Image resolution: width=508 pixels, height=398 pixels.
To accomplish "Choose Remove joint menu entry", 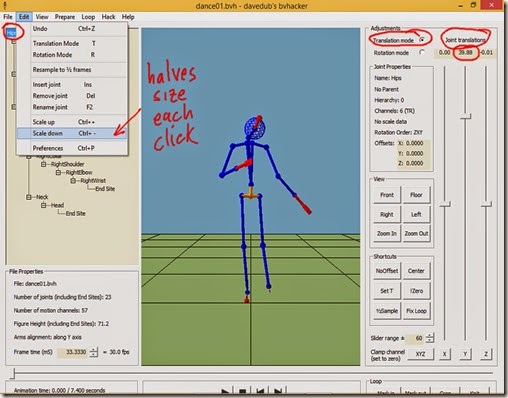I will click(72, 96).
